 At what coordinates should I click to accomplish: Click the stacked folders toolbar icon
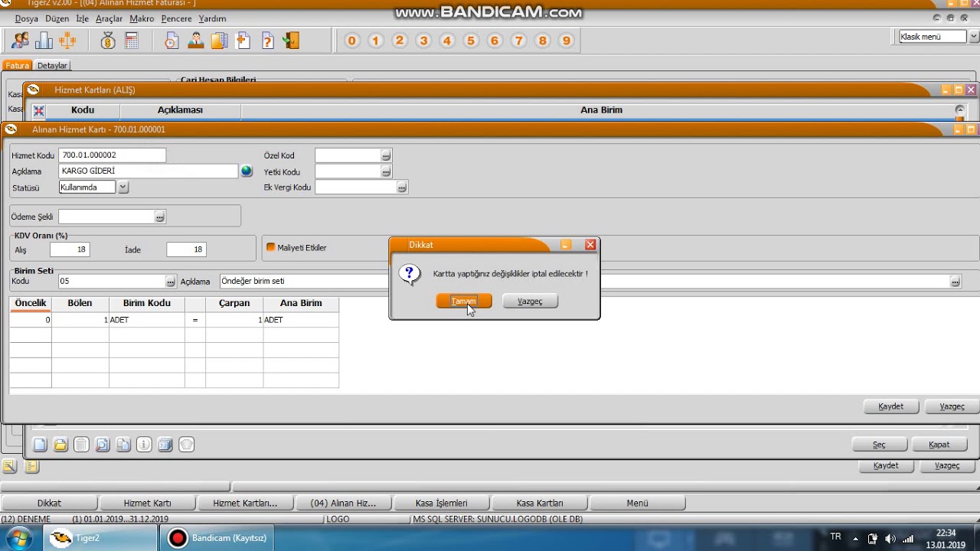pyautogui.click(x=219, y=41)
